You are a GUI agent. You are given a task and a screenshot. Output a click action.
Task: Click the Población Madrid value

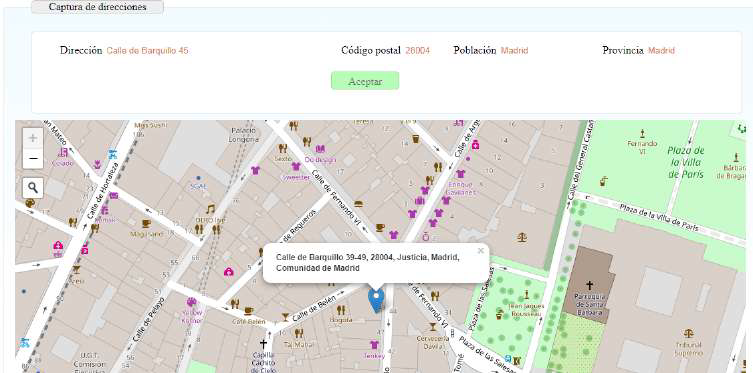pyautogui.click(x=514, y=50)
